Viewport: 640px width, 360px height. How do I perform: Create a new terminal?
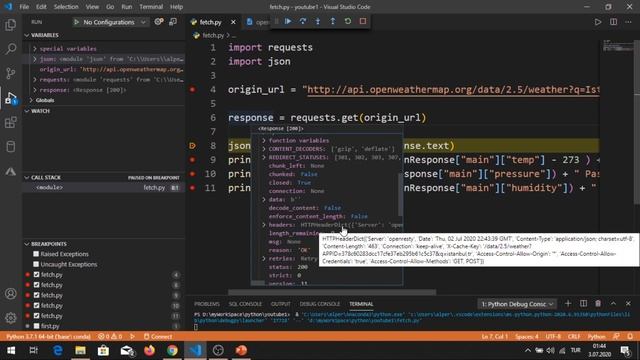568,304
